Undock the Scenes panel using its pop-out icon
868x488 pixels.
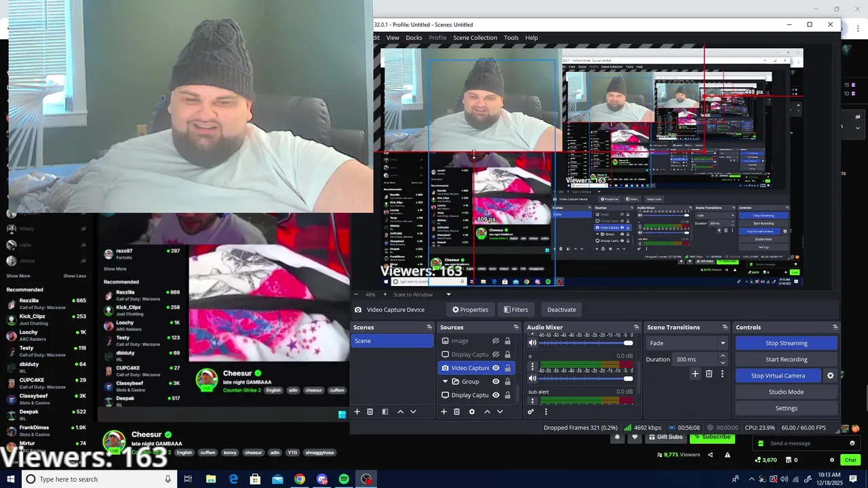click(429, 327)
